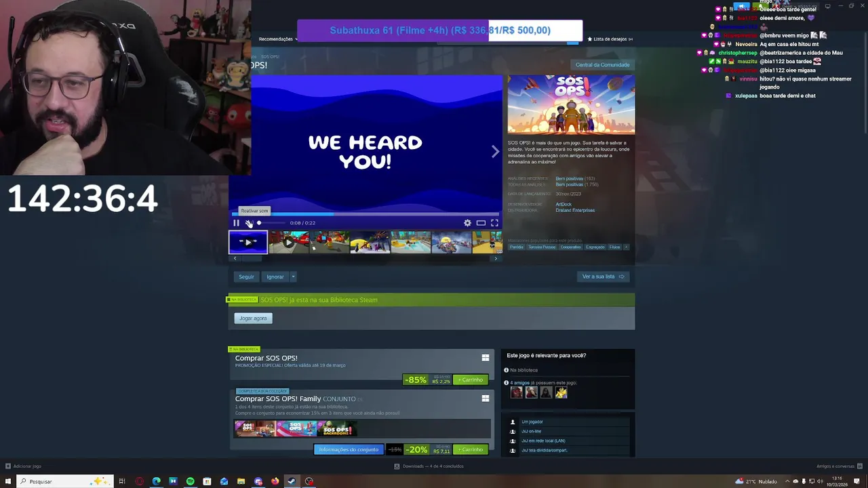Unmute the trailer via the sound icon
Image resolution: width=868 pixels, height=488 pixels.
point(249,223)
